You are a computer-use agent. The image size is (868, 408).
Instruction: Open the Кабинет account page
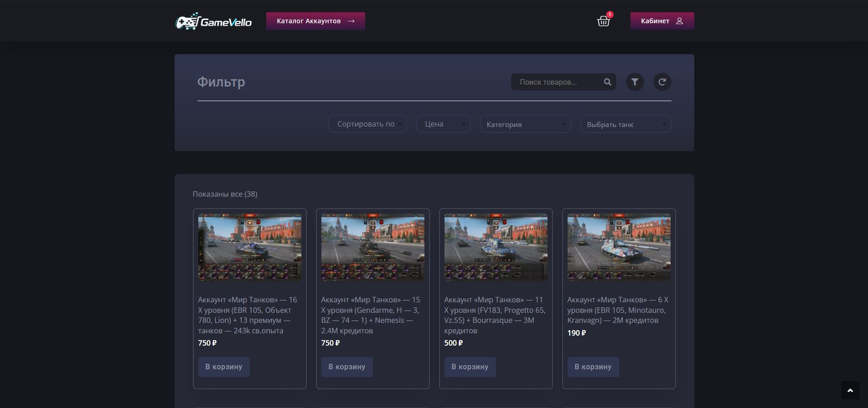pos(662,21)
